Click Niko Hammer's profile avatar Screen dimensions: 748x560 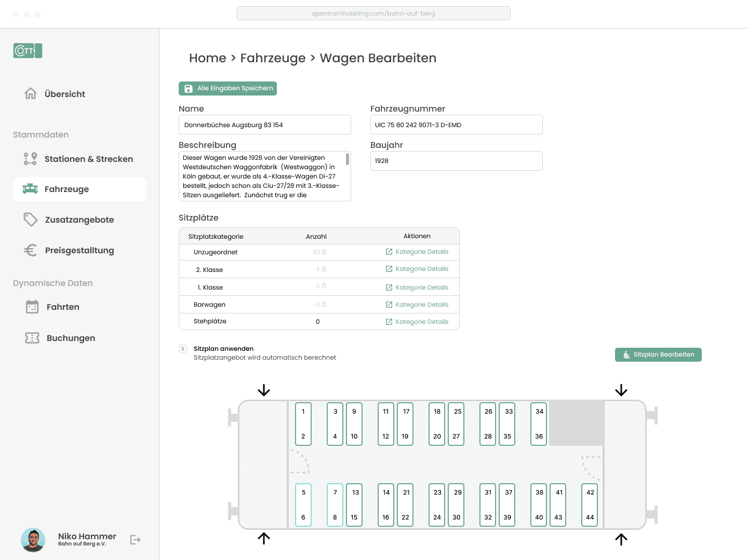(33, 540)
